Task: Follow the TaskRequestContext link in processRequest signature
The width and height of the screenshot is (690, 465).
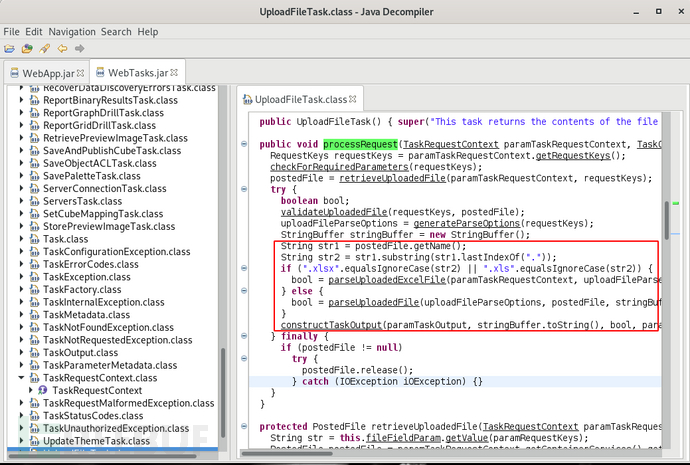Action: tap(451, 144)
